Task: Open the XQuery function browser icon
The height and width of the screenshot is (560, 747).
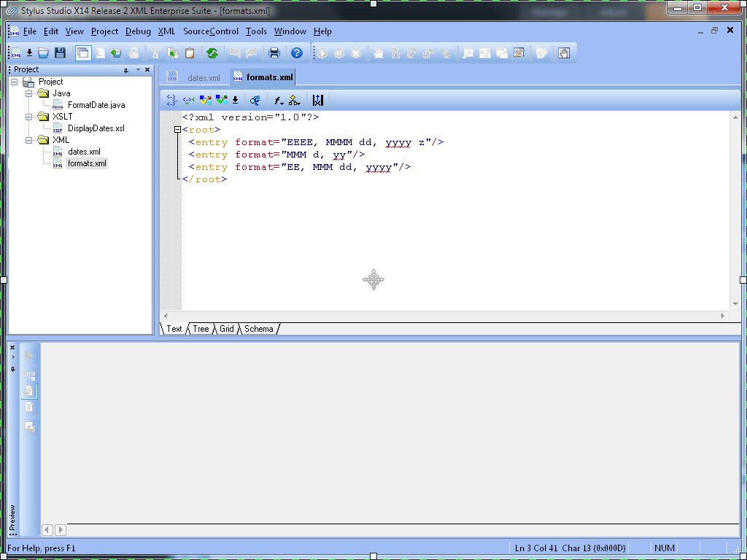Action: point(278,100)
